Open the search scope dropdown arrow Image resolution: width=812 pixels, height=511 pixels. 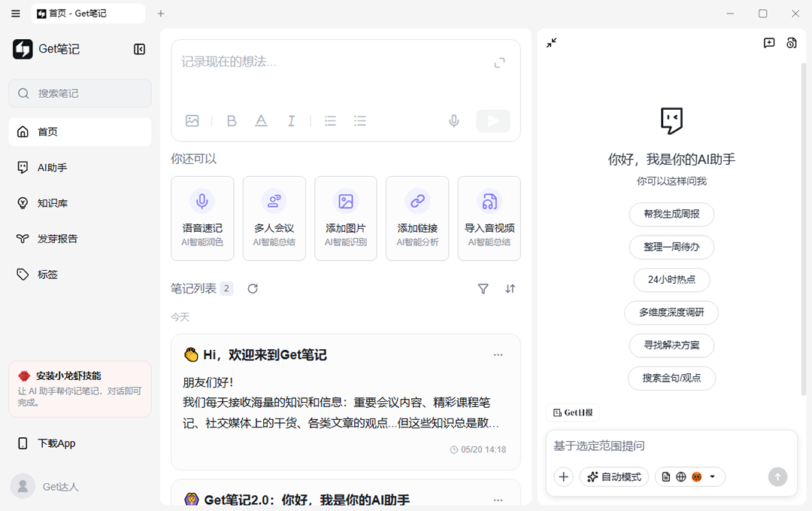click(x=713, y=477)
